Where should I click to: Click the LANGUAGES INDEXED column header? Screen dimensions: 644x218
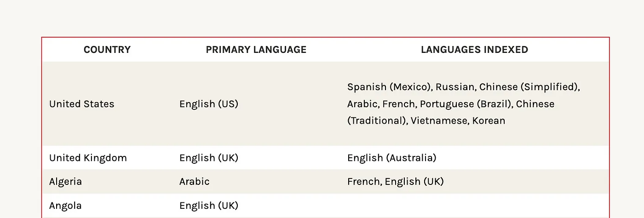(x=474, y=50)
